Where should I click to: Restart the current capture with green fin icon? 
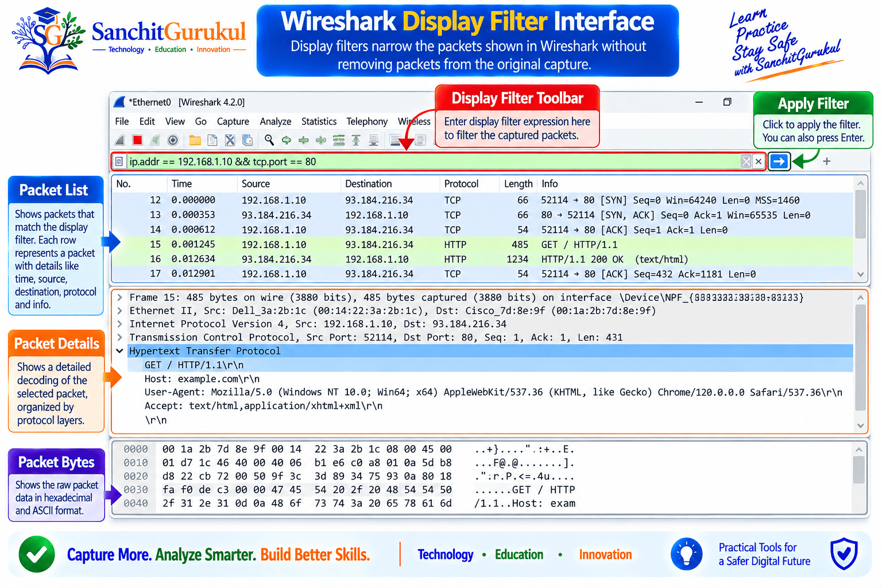click(155, 140)
